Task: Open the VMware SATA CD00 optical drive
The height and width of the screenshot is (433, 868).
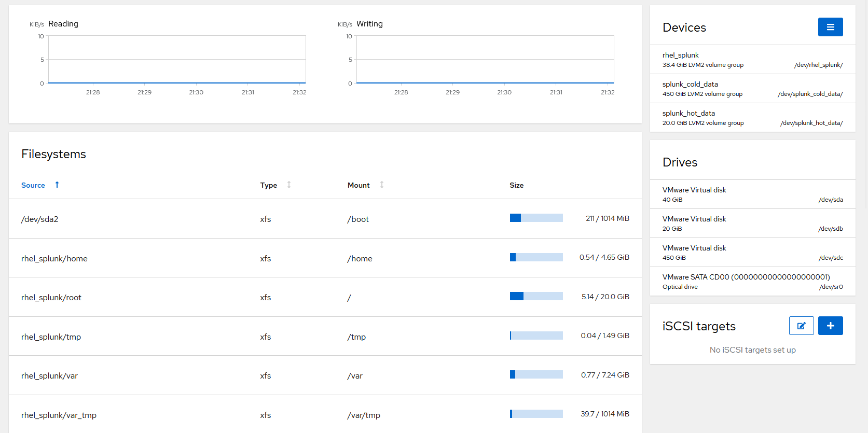Action: [752, 282]
